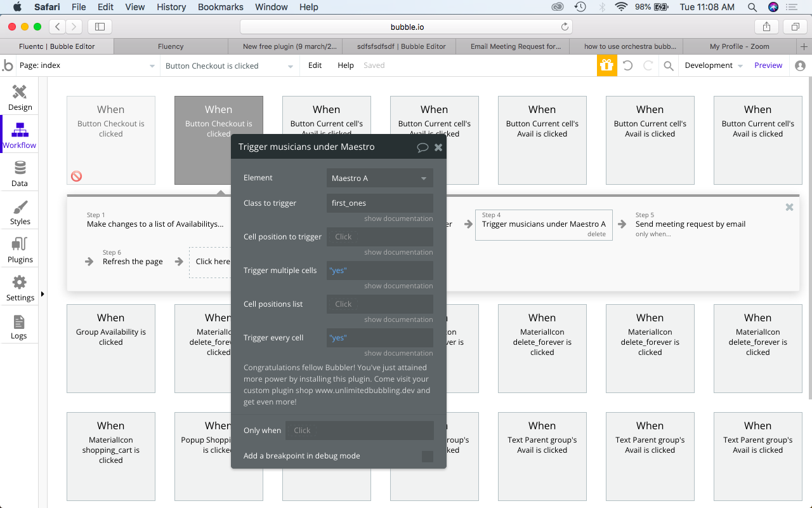Open the comment bubble in popup header
Screen dimensions: 812x508
click(x=422, y=147)
